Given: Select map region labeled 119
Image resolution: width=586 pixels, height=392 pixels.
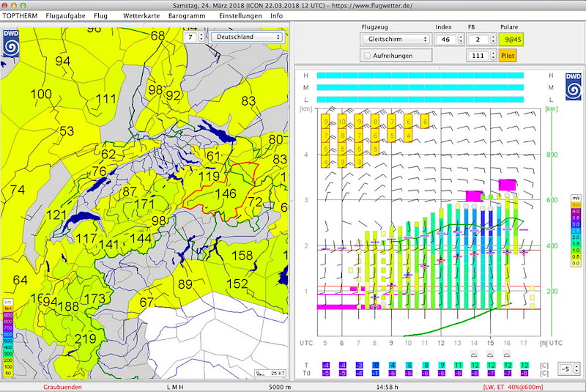Looking at the screenshot, I should 209,176.
